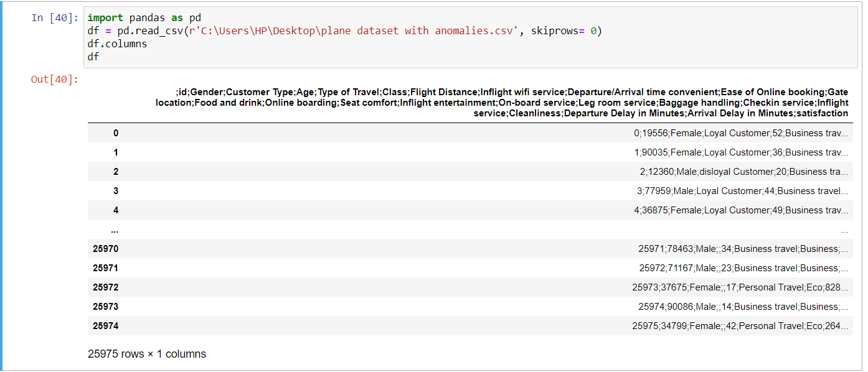
Task: Click cell value starting '25974;90086;Male'
Action: pos(743,307)
